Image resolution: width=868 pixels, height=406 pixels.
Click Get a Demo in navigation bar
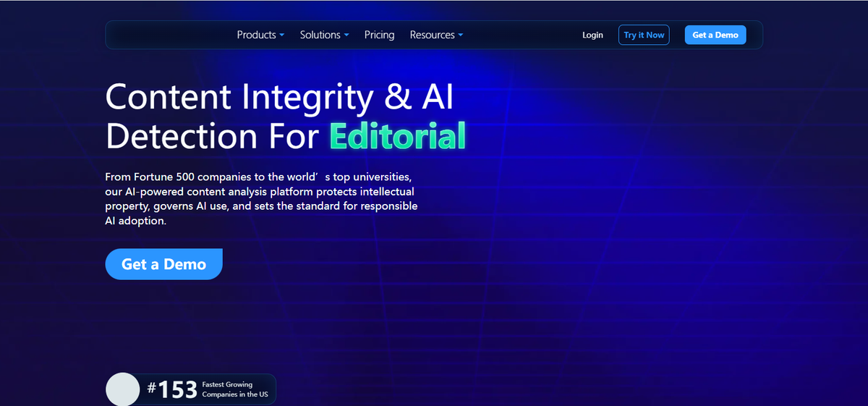click(715, 35)
